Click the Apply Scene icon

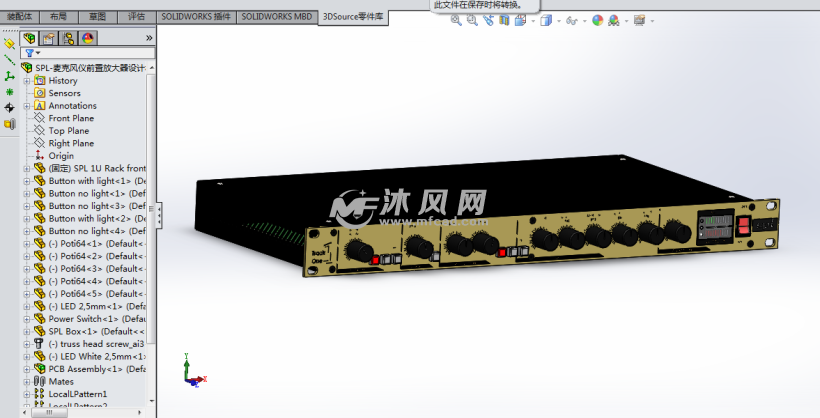point(614,20)
